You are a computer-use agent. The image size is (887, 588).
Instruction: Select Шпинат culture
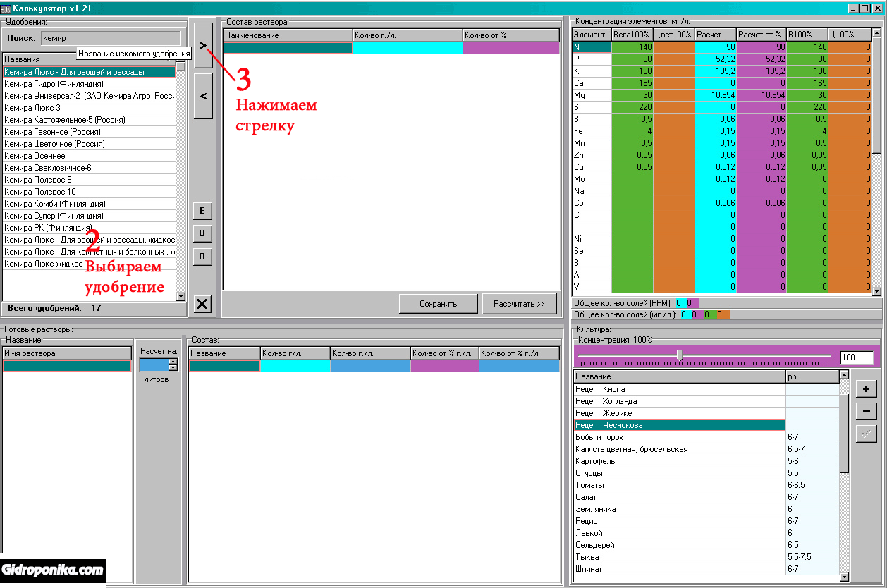(680, 569)
